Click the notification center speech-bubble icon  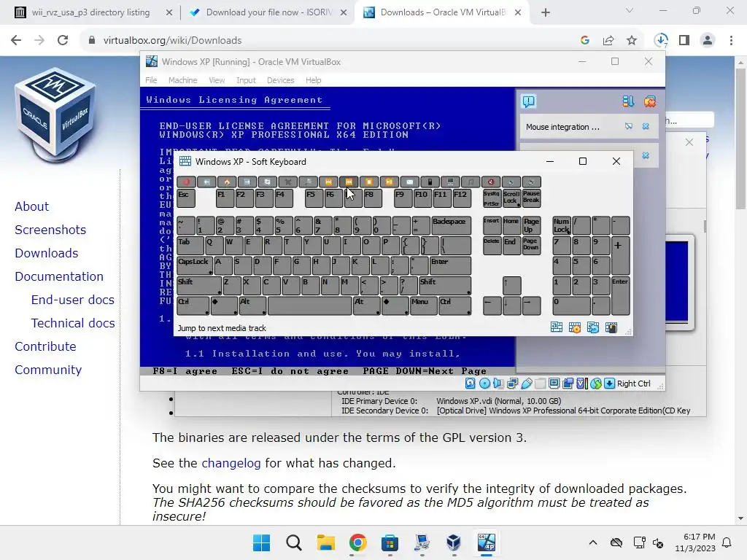(x=529, y=101)
